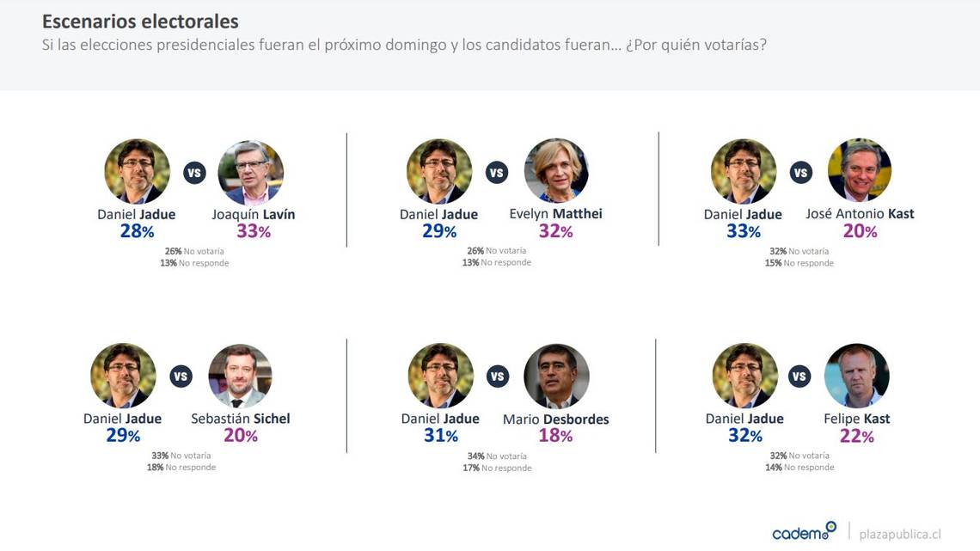
Task: Click the "Escenarios electorales" heading
Action: pos(140,21)
